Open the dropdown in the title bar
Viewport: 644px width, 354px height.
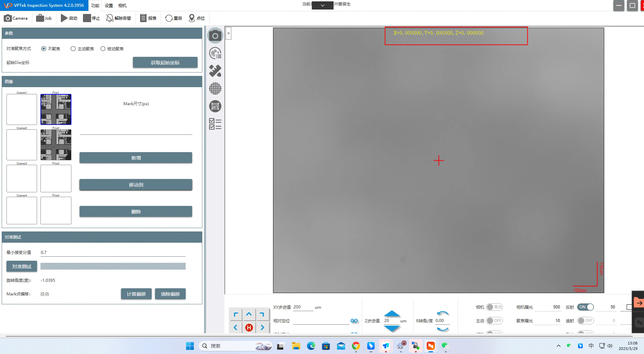[322, 5]
